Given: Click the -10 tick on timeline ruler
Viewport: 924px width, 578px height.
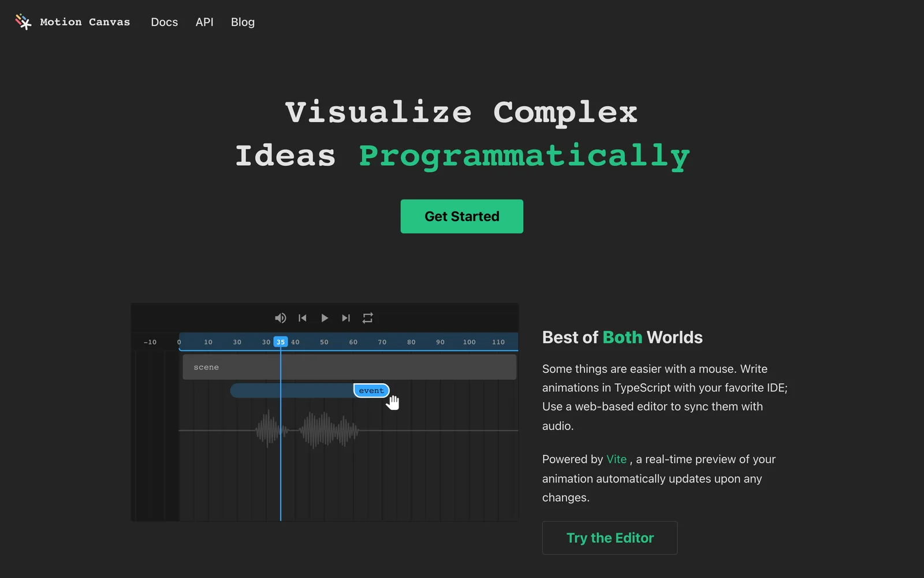Looking at the screenshot, I should (150, 342).
